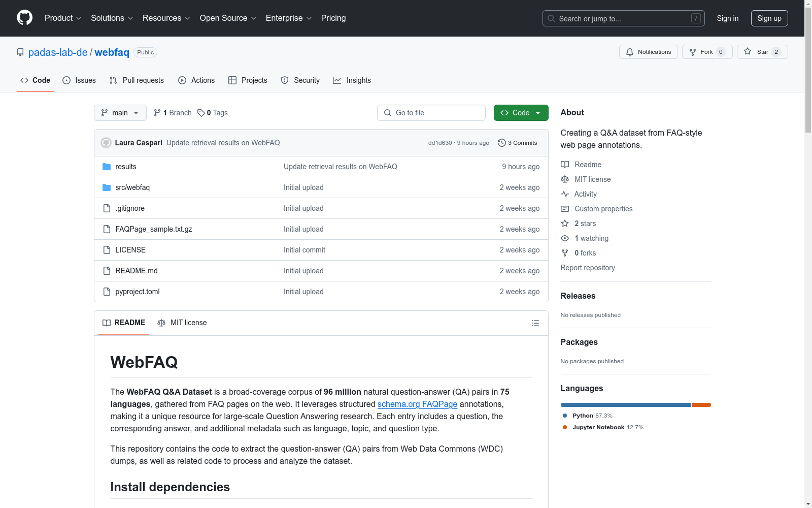Click the stars icon in About
Screen dimensions: 812x508
pos(565,224)
